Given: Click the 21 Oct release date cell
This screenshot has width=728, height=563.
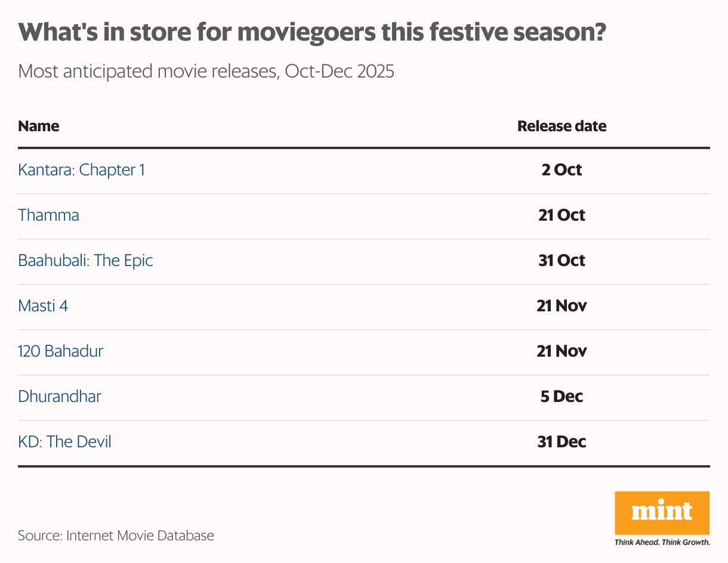Looking at the screenshot, I should click(562, 215).
